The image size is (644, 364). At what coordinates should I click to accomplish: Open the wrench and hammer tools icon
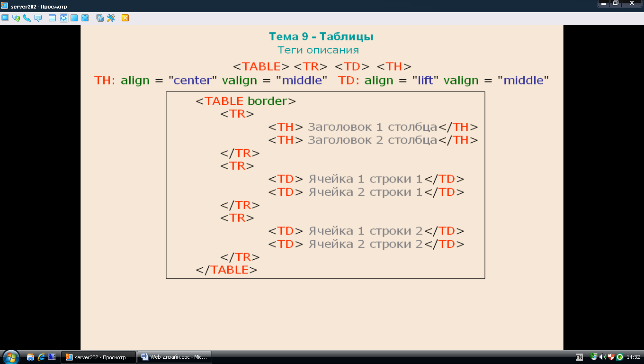click(111, 18)
